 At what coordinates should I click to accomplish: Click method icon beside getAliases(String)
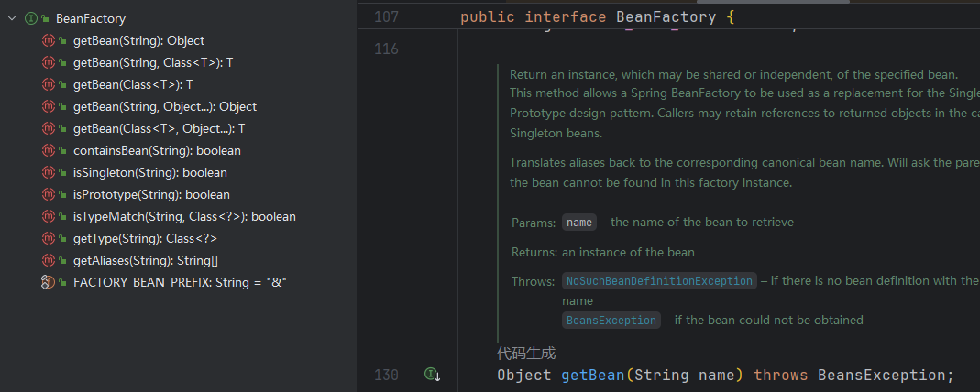point(48,260)
